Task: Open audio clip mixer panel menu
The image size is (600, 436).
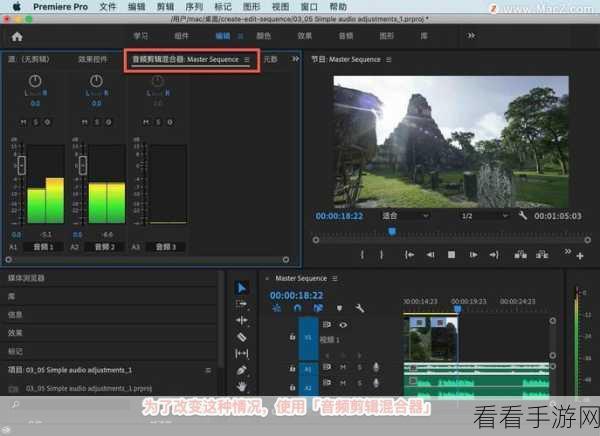Action: [246, 59]
